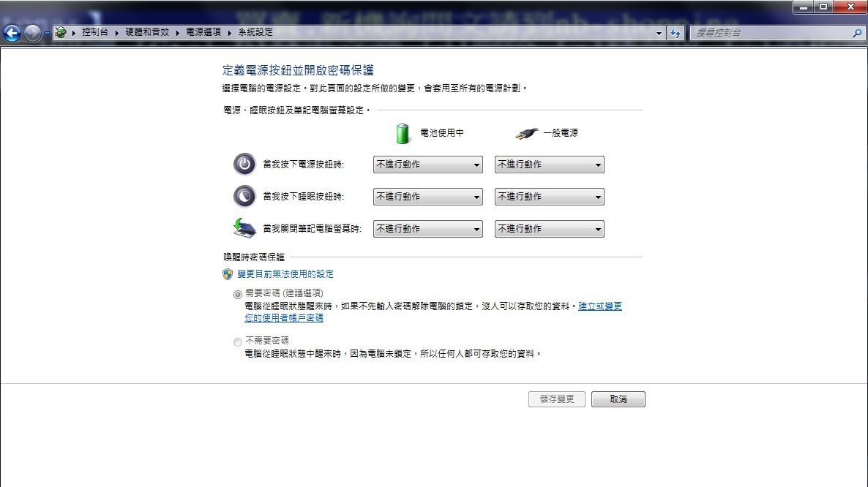Open battery dropdown for power button action
This screenshot has height=487, width=868.
428,165
